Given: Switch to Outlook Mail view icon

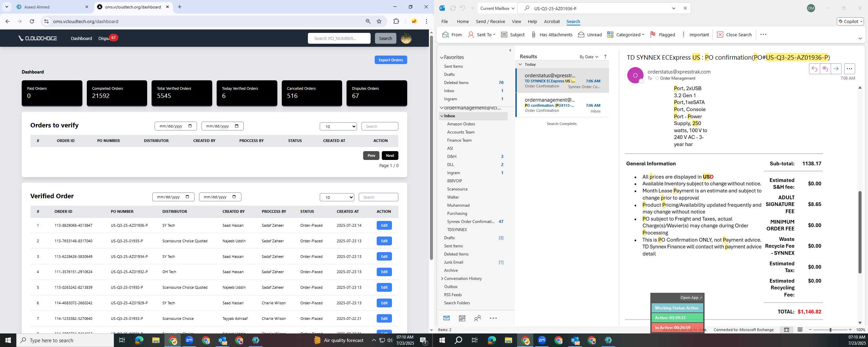Looking at the screenshot, I should pos(447,318).
